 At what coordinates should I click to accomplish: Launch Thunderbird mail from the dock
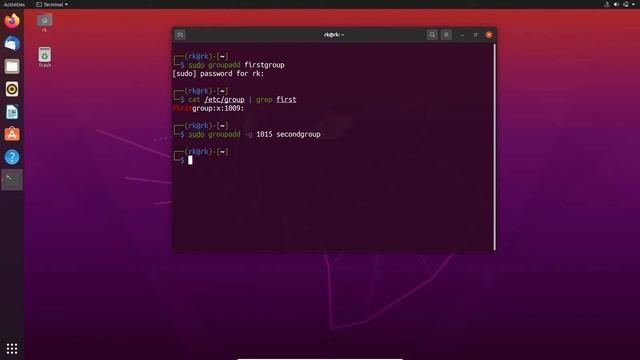[12, 43]
